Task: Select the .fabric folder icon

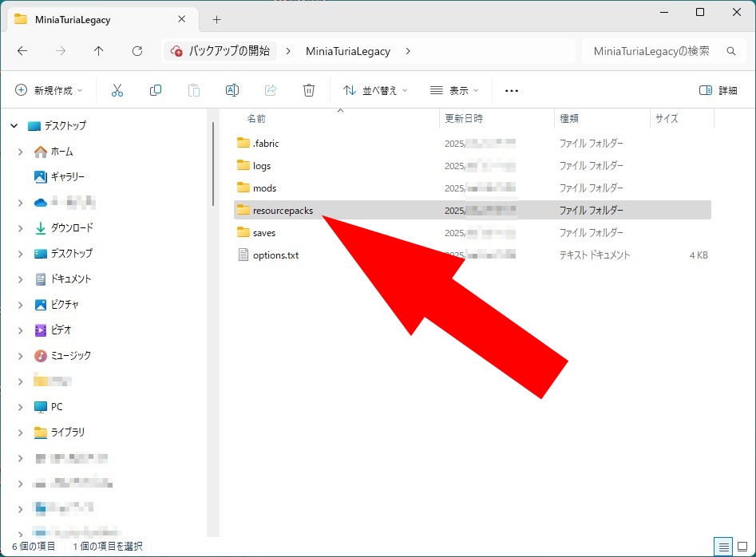Action: tap(243, 143)
